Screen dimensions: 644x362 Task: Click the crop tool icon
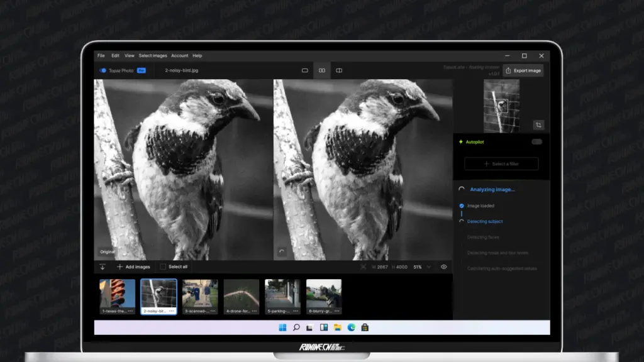point(538,125)
